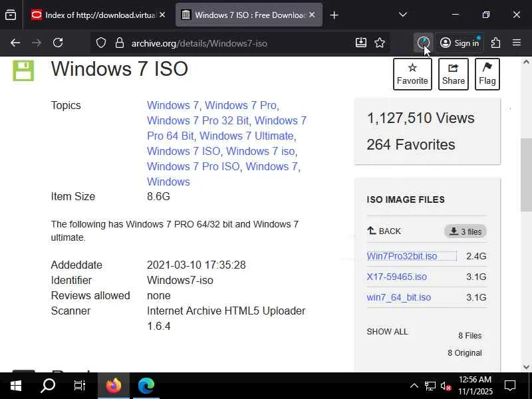
Task: Click the page vertical scrollbar thumb
Action: point(526,175)
